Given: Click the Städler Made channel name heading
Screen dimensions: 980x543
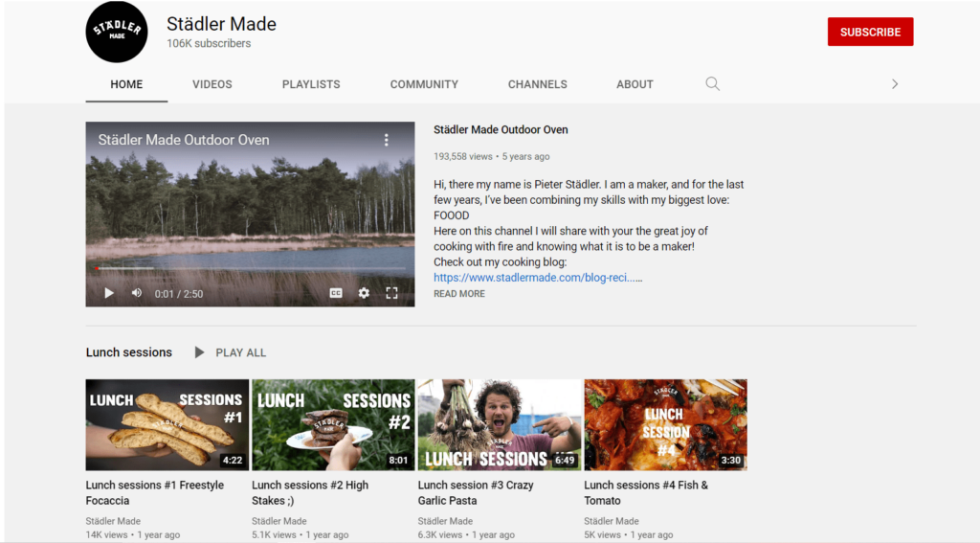Looking at the screenshot, I should click(221, 24).
